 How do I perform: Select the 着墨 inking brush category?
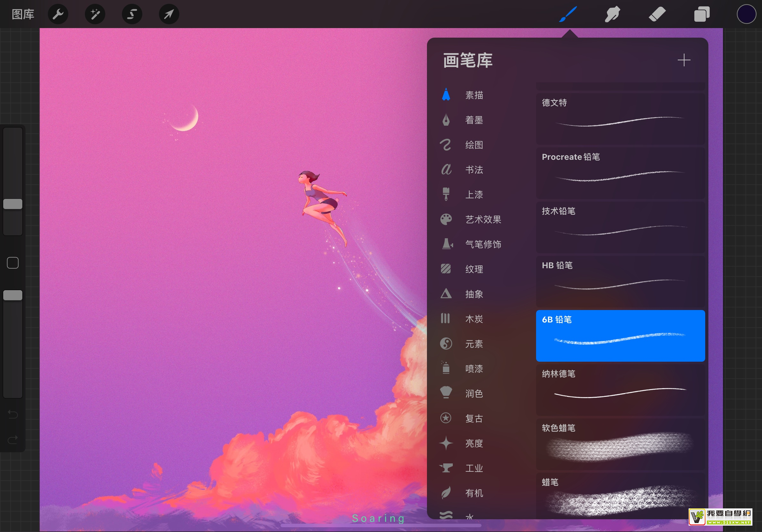click(474, 120)
